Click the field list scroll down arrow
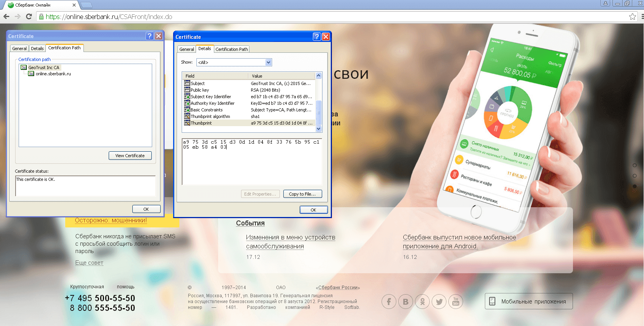 tap(319, 129)
